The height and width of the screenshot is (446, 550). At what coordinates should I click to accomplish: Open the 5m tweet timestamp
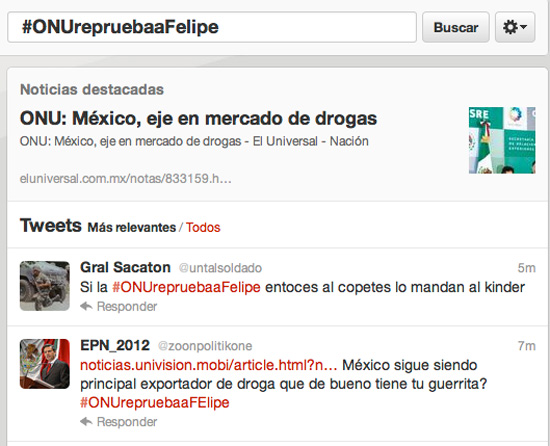tap(526, 268)
